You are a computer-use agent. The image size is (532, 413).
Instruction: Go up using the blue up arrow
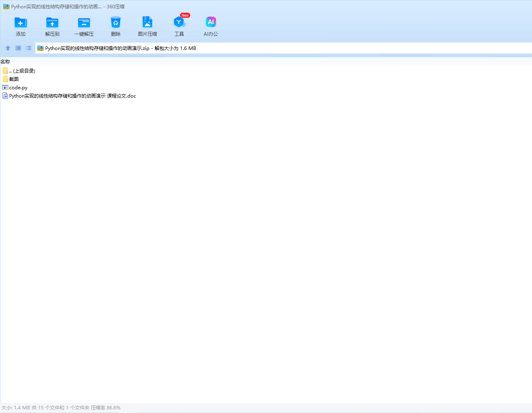click(8, 48)
